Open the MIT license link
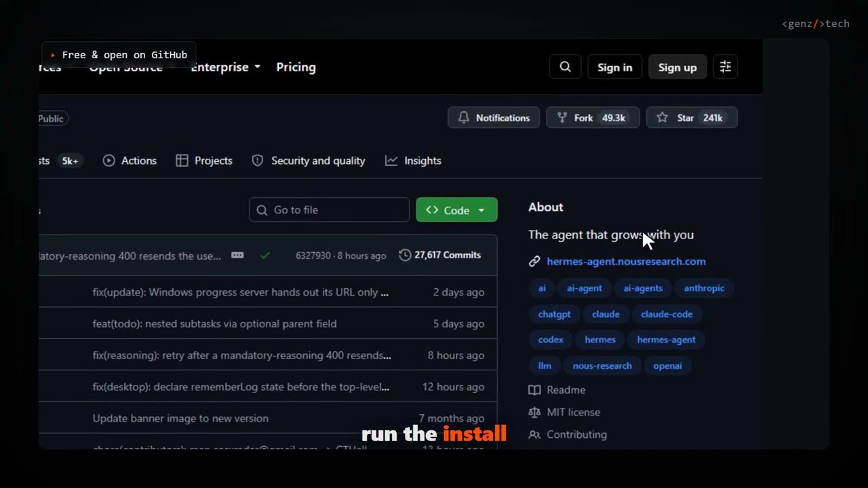 pyautogui.click(x=564, y=412)
